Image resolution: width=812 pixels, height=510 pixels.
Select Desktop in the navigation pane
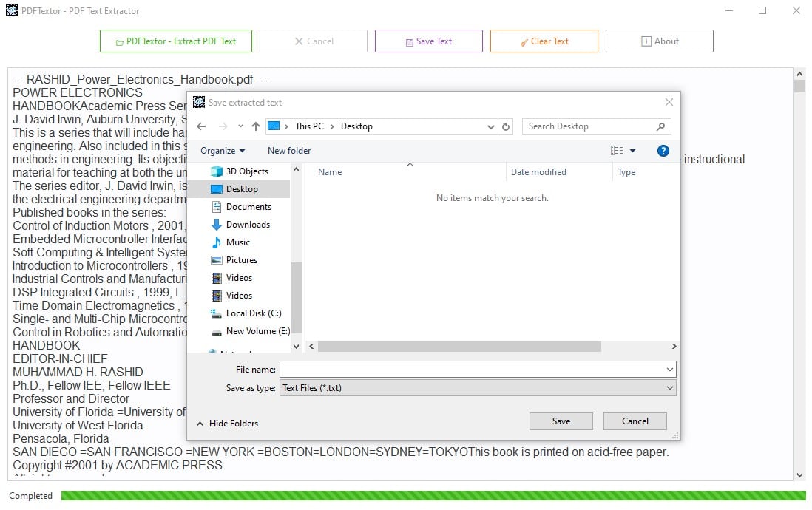pyautogui.click(x=242, y=189)
